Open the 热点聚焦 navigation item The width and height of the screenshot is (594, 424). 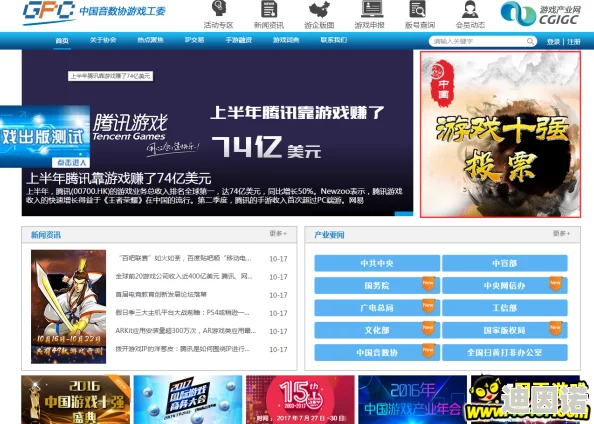150,40
